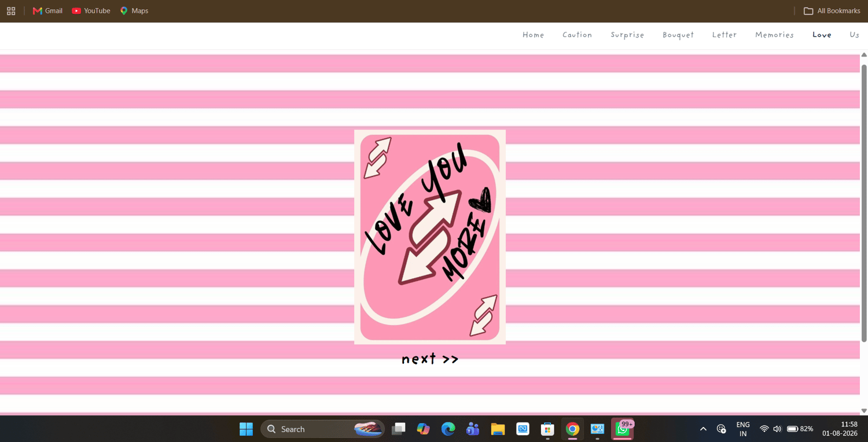Open the blue-square app beside File Explorer
The width and height of the screenshot is (868, 442).
[523, 429]
